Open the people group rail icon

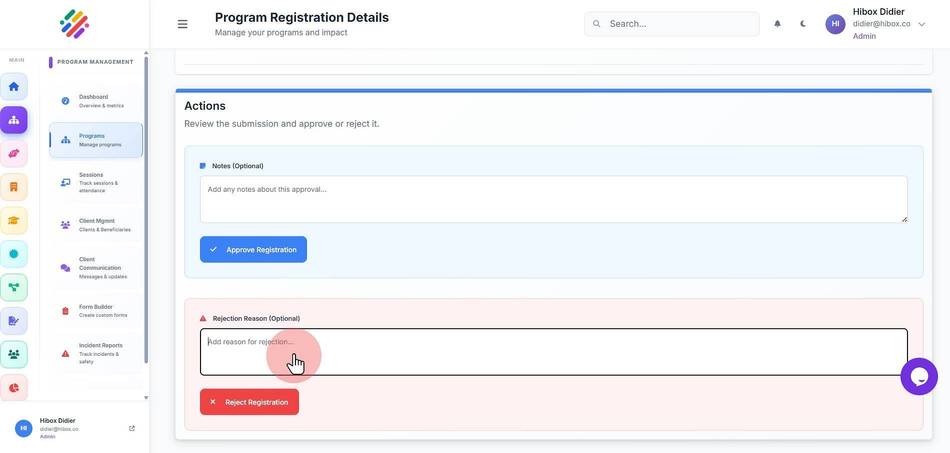[14, 354]
